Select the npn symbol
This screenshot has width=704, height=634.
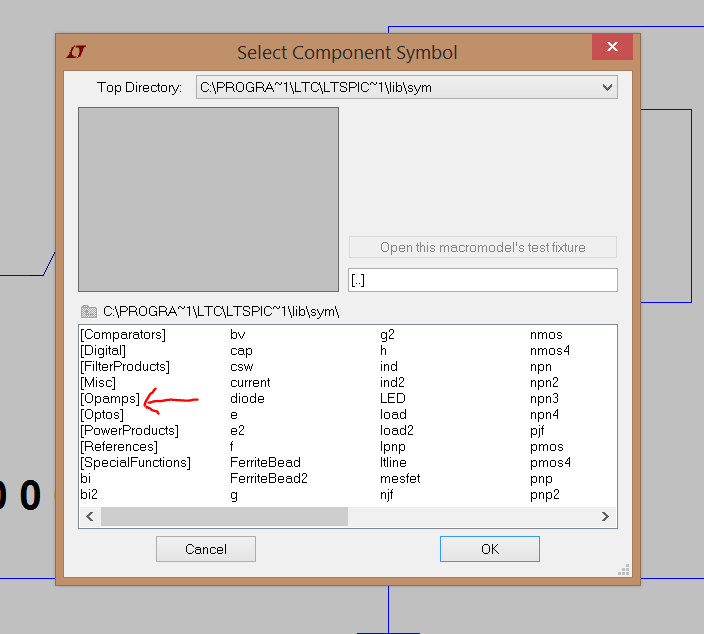click(541, 368)
